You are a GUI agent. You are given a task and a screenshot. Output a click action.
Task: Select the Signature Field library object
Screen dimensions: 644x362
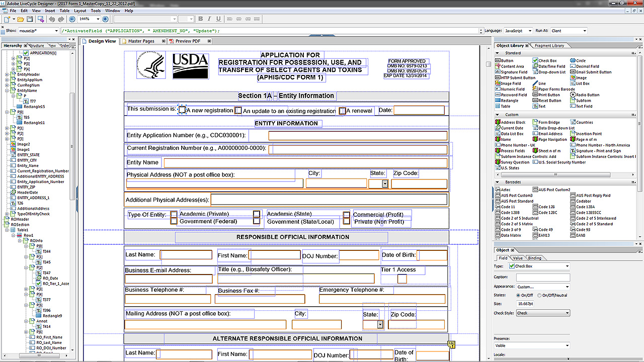[514, 72]
